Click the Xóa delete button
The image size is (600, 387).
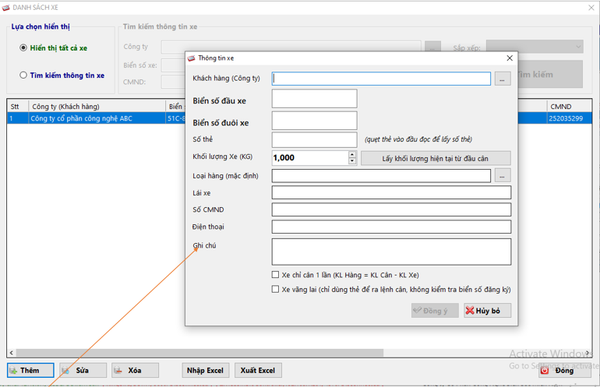(x=135, y=370)
